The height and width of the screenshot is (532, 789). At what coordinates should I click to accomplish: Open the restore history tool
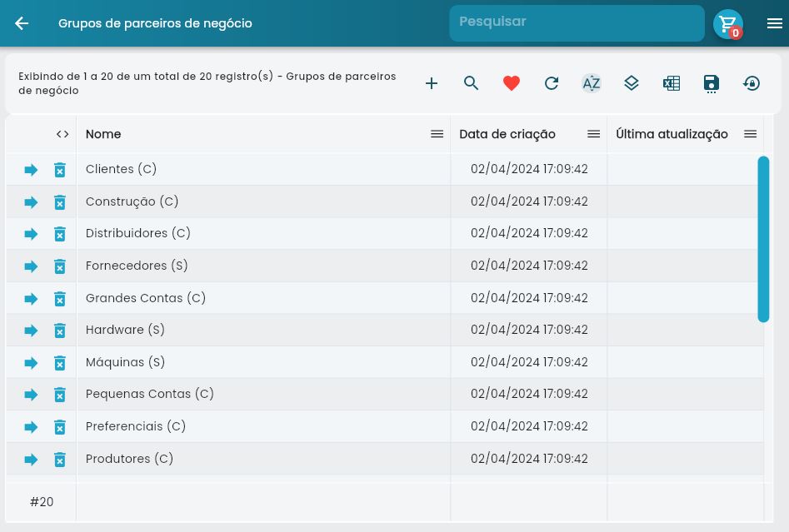click(x=752, y=83)
